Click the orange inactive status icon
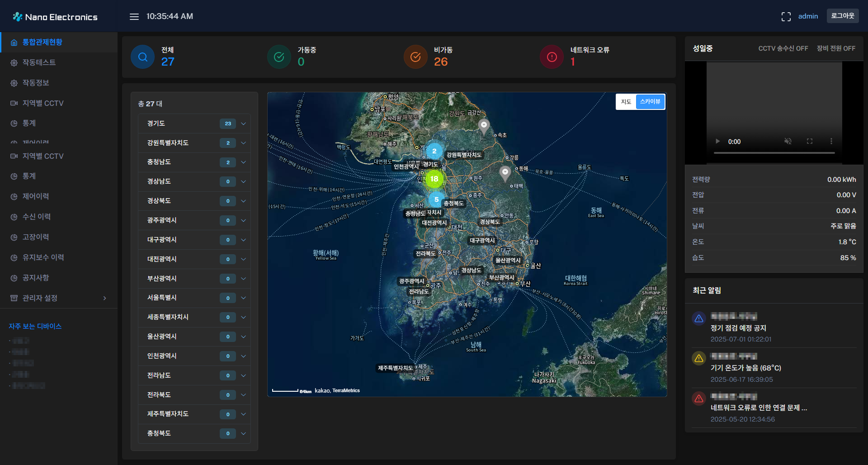868x465 pixels. point(415,57)
